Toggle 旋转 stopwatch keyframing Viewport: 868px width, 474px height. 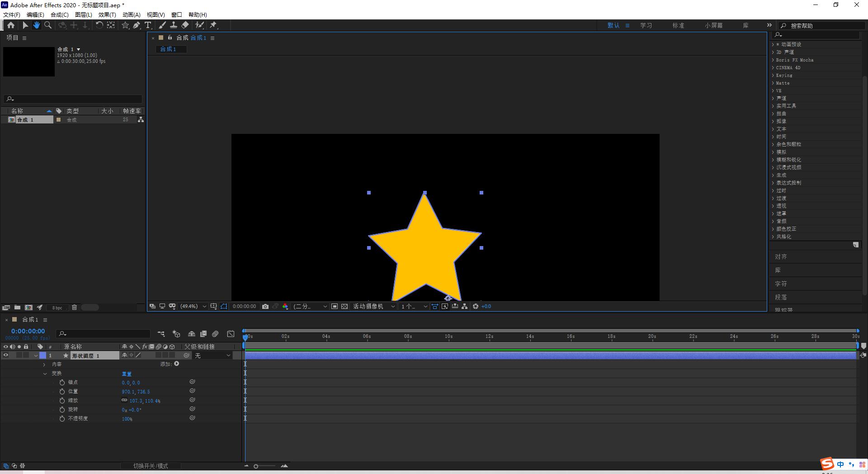(x=62, y=410)
